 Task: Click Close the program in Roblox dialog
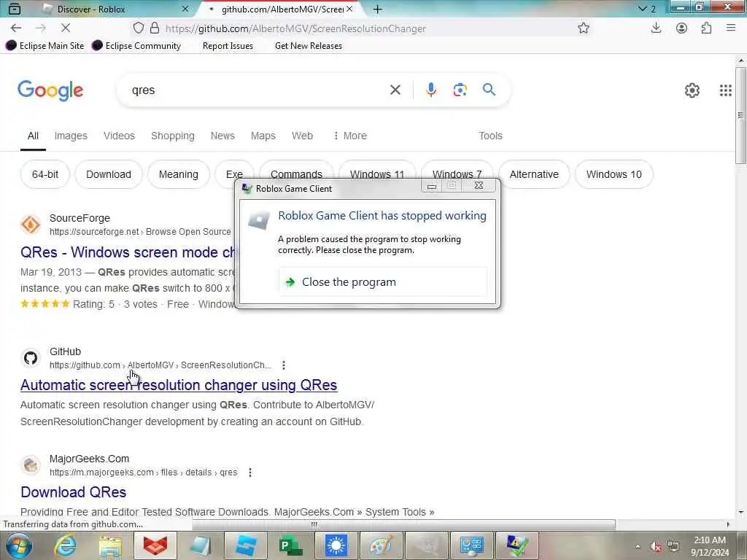(382, 282)
